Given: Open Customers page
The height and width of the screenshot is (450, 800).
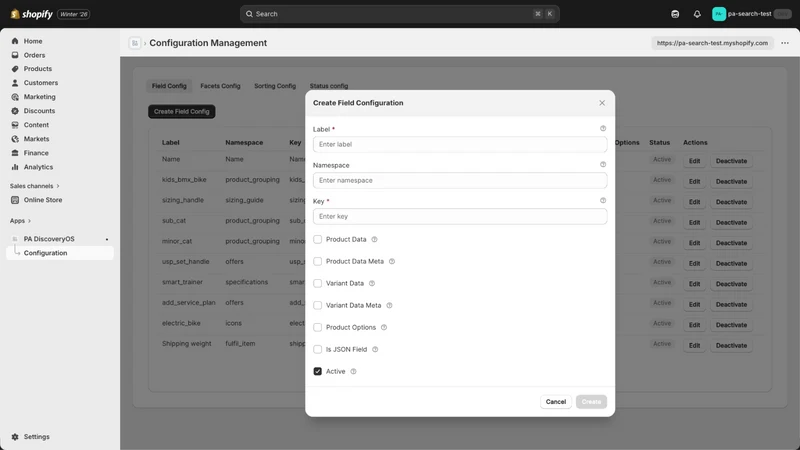Looking at the screenshot, I should [41, 83].
